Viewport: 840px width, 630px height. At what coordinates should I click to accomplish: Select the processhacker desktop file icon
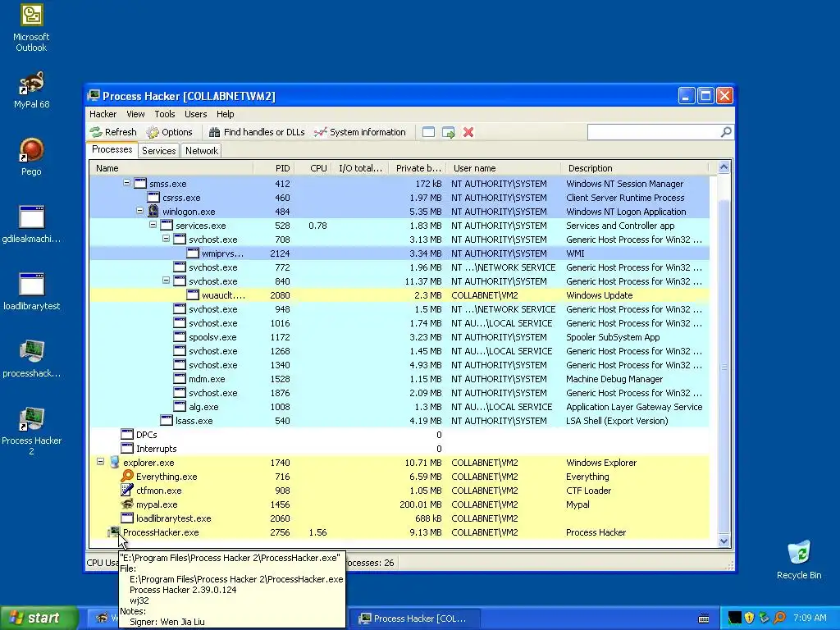coord(31,359)
